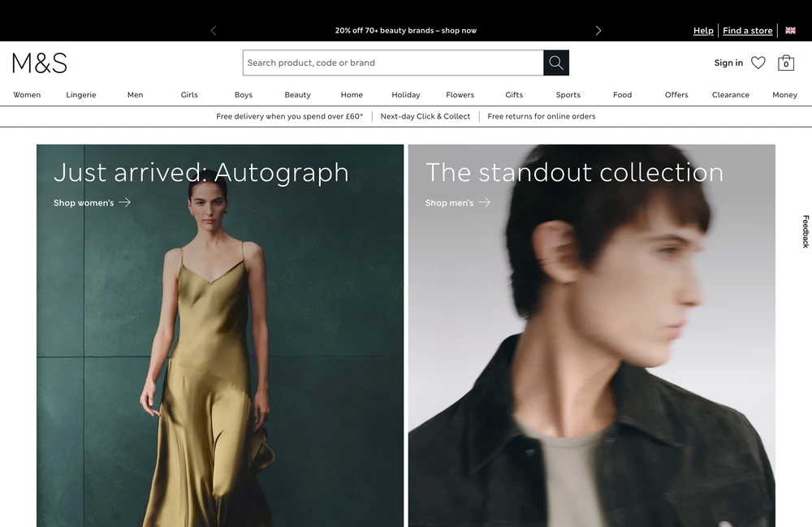The height and width of the screenshot is (527, 812).
Task: Click the Help link
Action: click(702, 30)
